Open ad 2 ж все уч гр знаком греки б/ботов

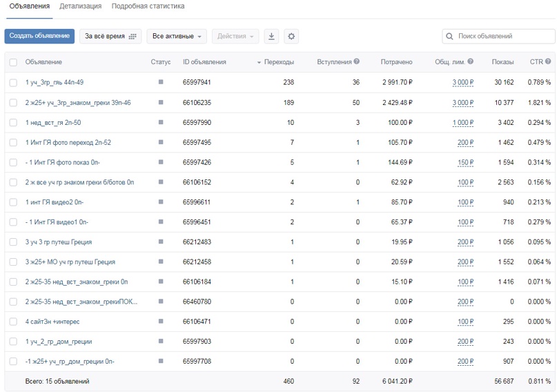pos(79,182)
